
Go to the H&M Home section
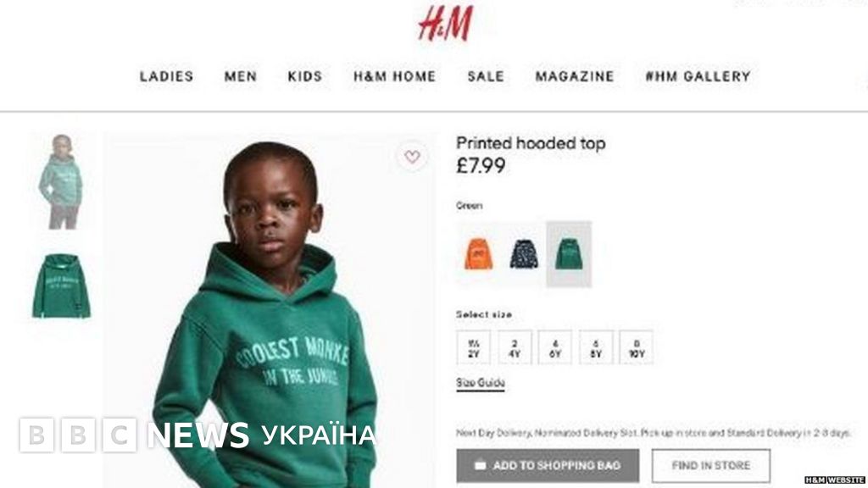click(x=395, y=76)
